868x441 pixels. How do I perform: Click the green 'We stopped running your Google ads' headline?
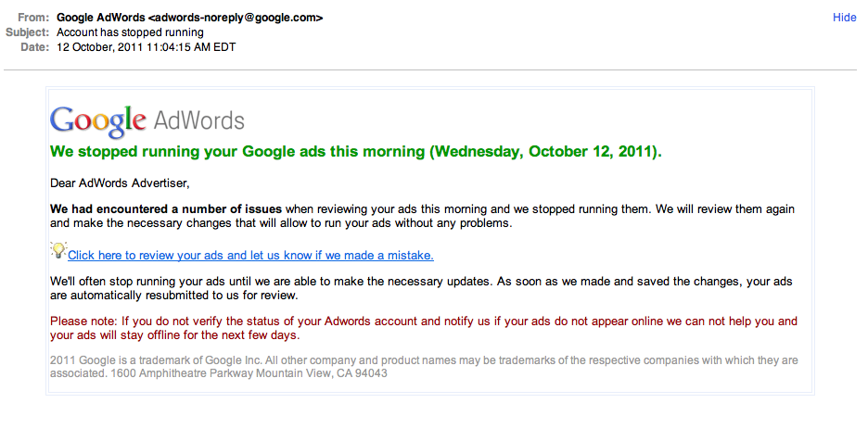(x=356, y=152)
